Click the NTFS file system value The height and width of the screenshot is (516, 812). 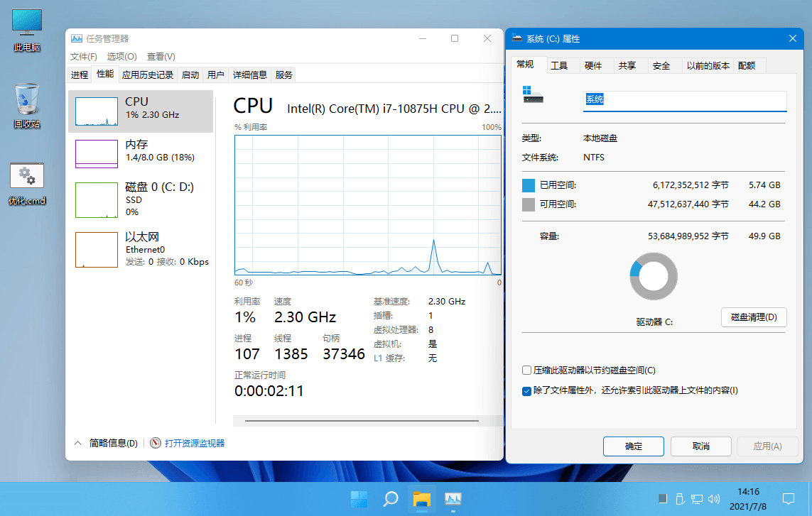(x=594, y=158)
